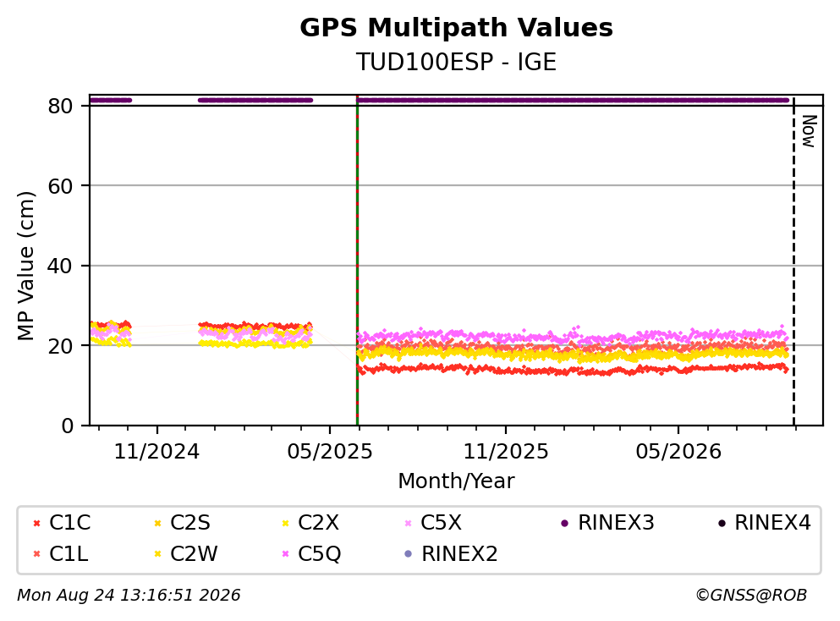This screenshot has width=840, height=621.
Task: Click the ©GNSS@ROB credit text
Action: (x=751, y=596)
